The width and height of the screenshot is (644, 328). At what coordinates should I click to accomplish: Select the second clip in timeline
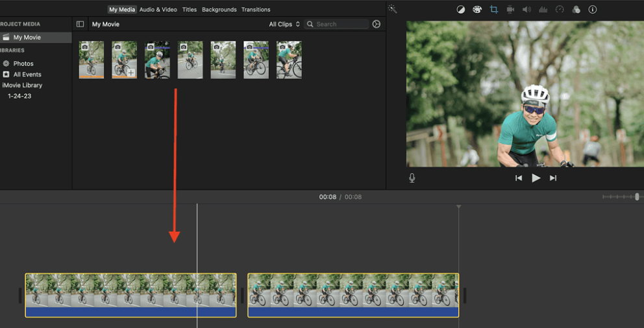[x=353, y=295]
